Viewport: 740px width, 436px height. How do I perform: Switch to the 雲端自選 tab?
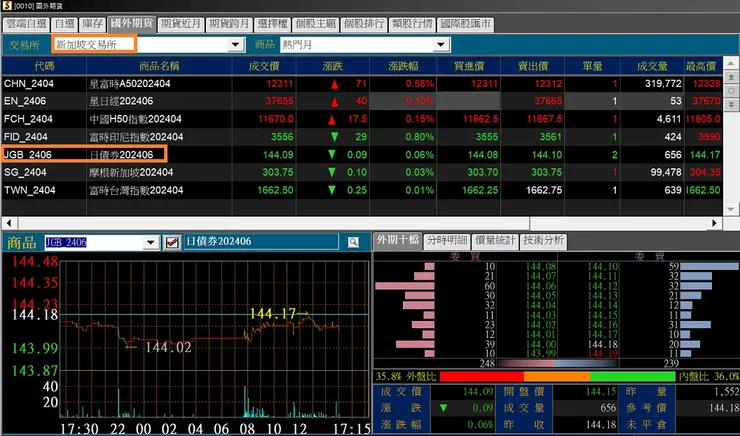(27, 24)
